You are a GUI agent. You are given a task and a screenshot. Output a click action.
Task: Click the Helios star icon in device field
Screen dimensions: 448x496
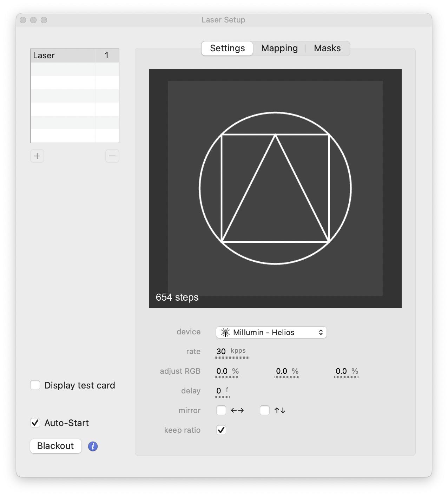[225, 332]
